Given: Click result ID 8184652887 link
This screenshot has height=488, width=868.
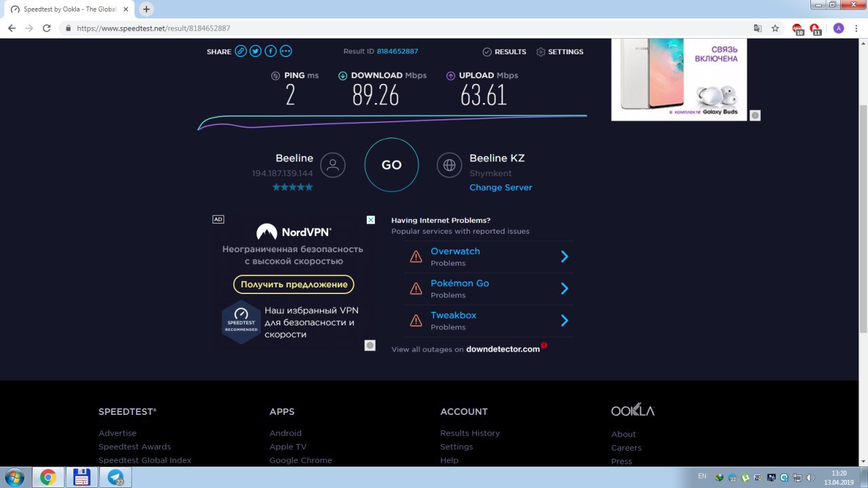Looking at the screenshot, I should (x=397, y=52).
